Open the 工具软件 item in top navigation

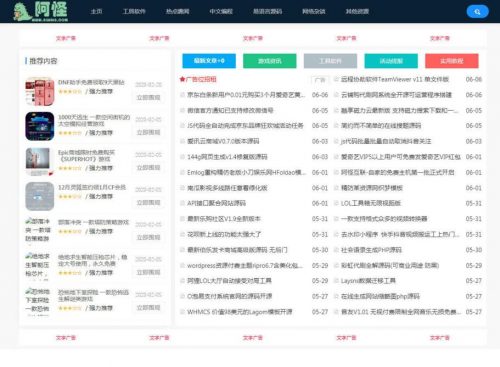click(x=134, y=11)
